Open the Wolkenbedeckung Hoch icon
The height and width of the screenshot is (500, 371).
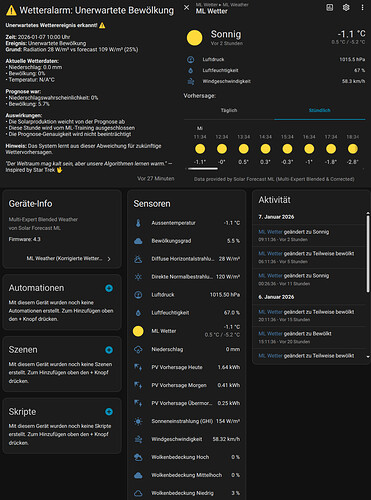click(x=138, y=457)
